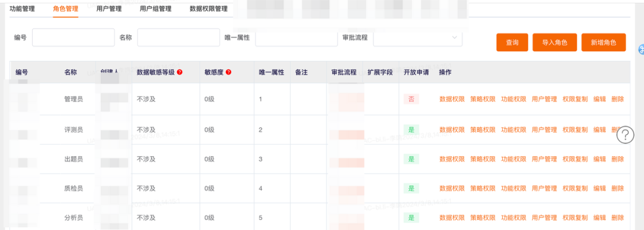Switch to the 功能管理 tab
The height and width of the screenshot is (230, 644).
tap(22, 8)
